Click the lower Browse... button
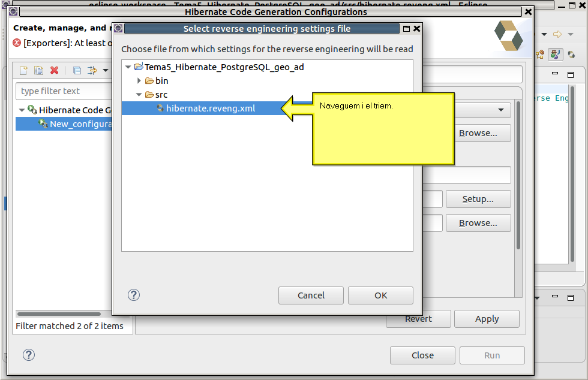The width and height of the screenshot is (588, 380). (478, 223)
